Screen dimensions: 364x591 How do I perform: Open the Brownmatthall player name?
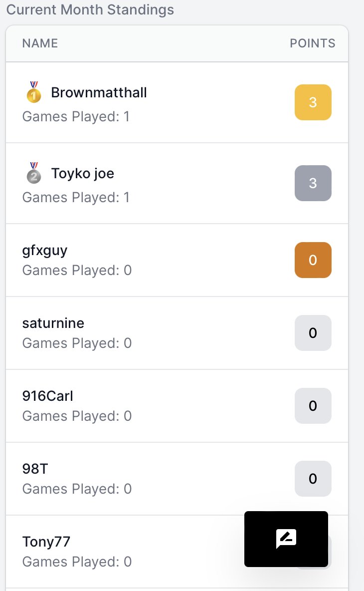point(99,92)
